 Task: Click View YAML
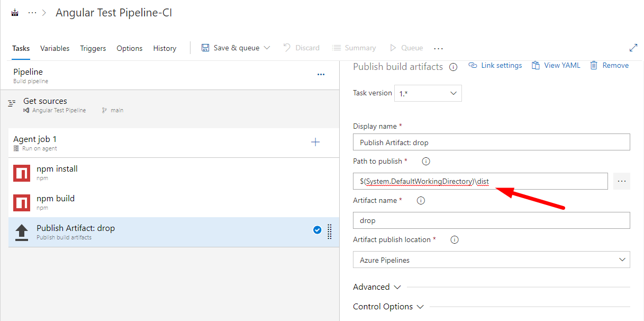556,66
